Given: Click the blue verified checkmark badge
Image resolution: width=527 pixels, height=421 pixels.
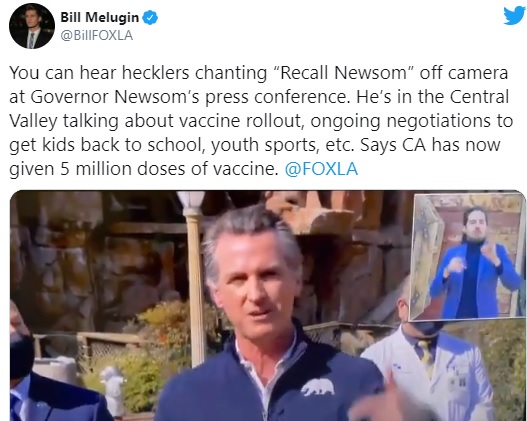Looking at the screenshot, I should pyautogui.click(x=150, y=17).
